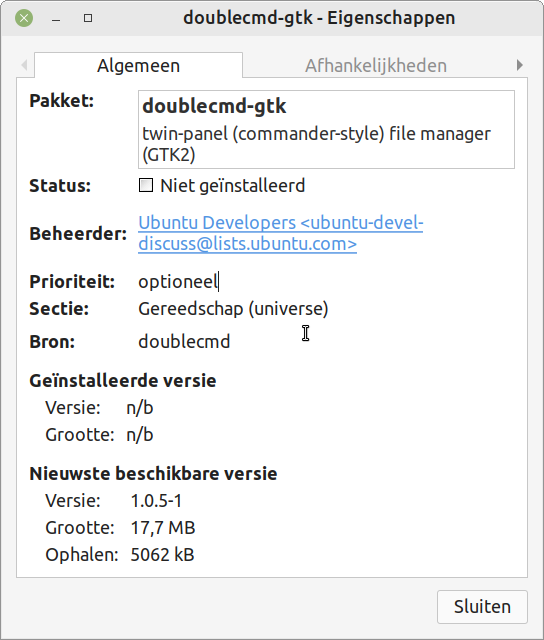Maximize the Eigenschappen window
The height and width of the screenshot is (640, 544).
click(x=88, y=18)
